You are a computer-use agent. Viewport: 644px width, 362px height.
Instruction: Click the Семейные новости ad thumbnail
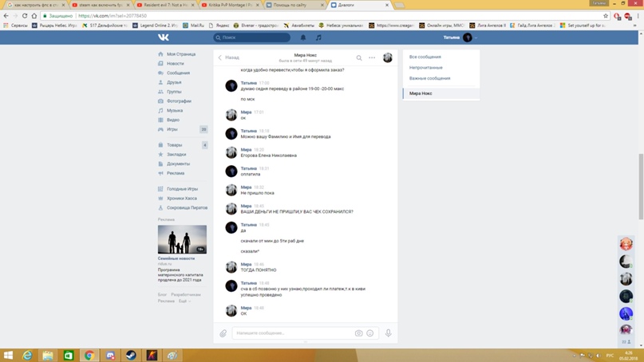pyautogui.click(x=182, y=239)
